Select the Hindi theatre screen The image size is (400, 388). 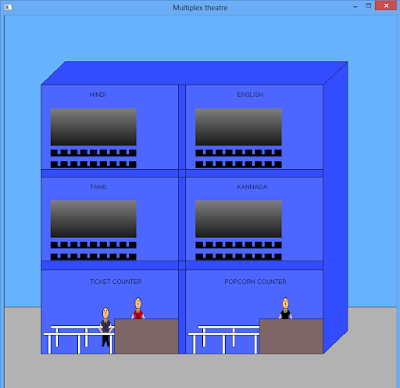point(94,127)
